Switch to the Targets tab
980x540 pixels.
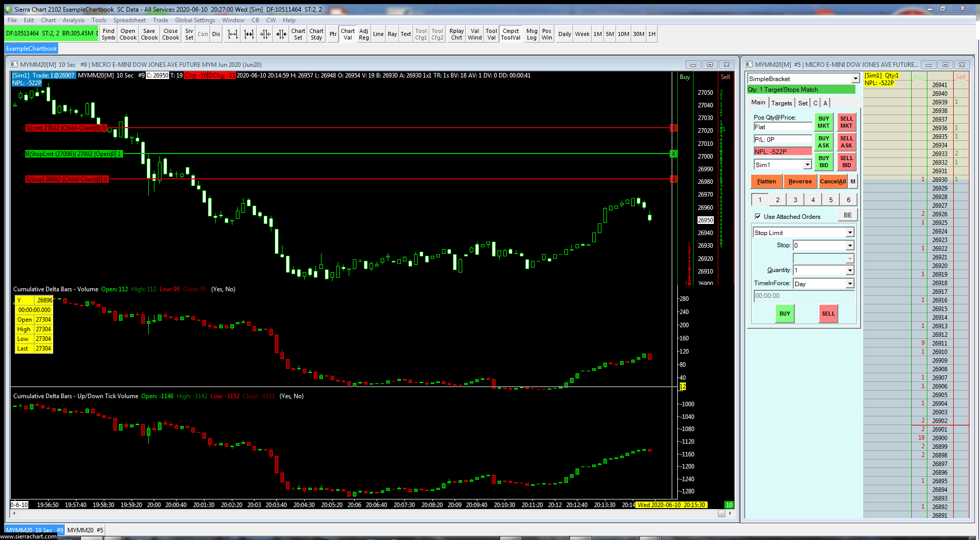coord(782,103)
